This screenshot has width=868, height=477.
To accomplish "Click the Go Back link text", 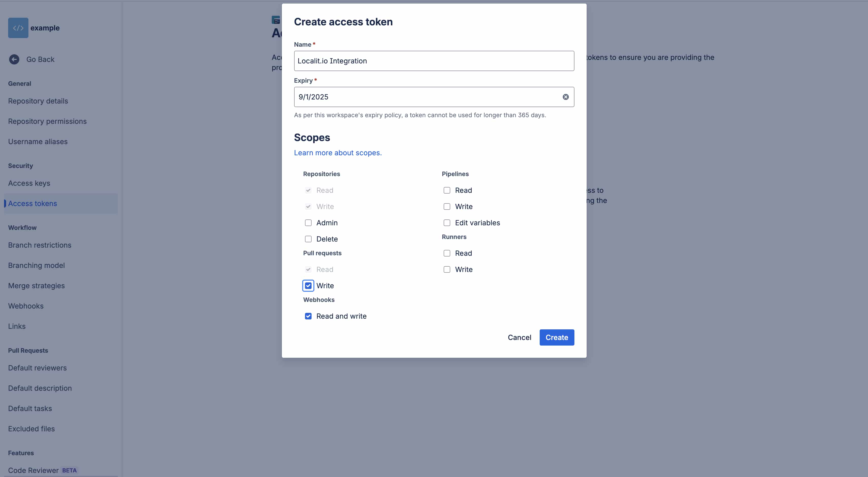I will (x=40, y=60).
